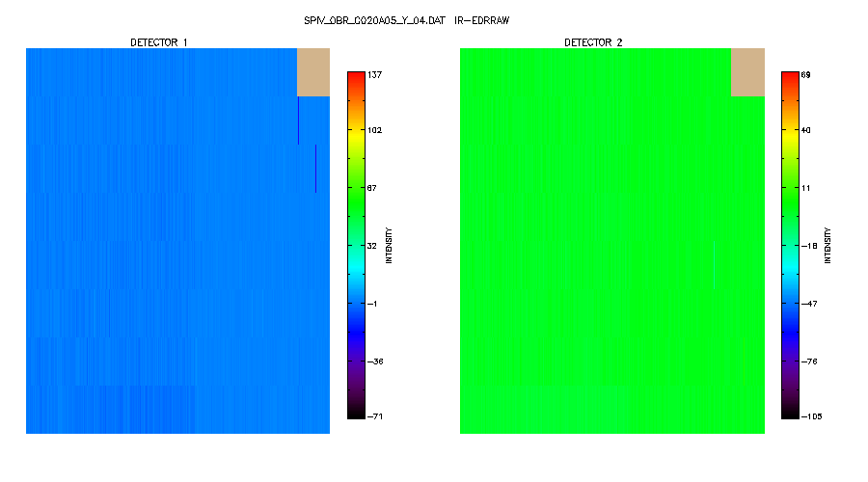The width and height of the screenshot is (868, 482).
Task: Click the 32 tick label on Detector 1 scale
Action: click(x=372, y=246)
